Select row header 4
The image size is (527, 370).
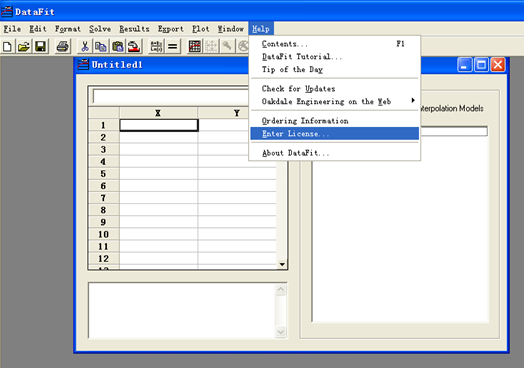click(x=104, y=162)
